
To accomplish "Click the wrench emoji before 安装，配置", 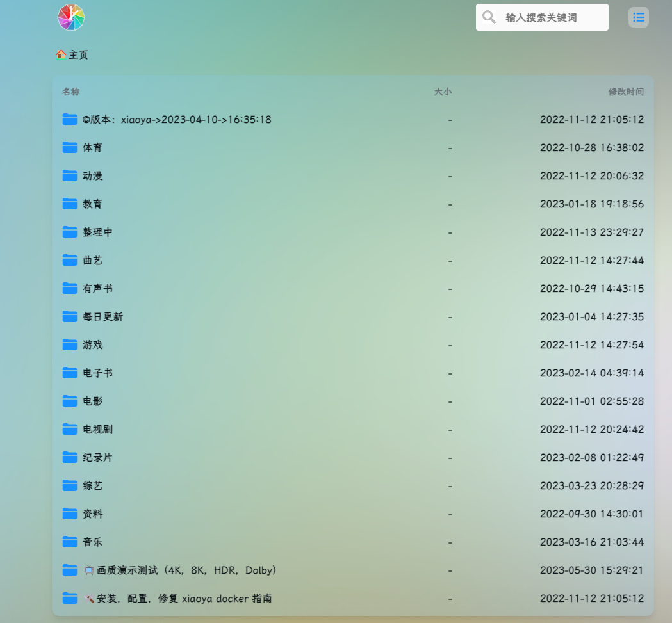I will click(89, 599).
